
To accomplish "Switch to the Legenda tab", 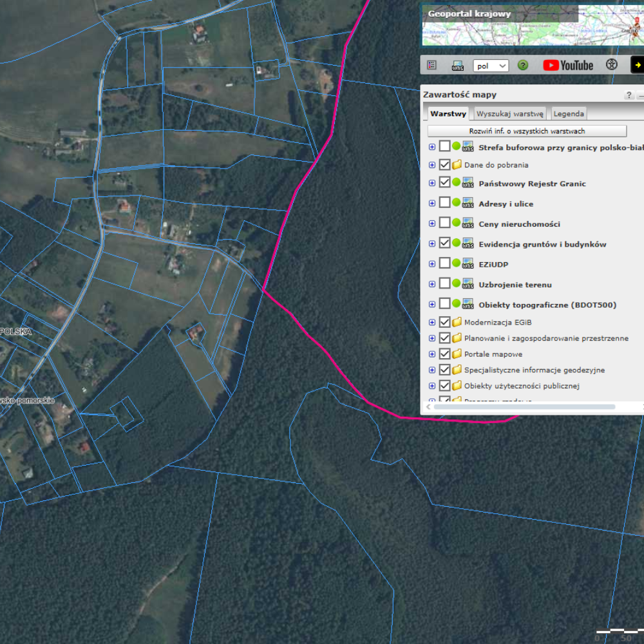I will click(569, 114).
